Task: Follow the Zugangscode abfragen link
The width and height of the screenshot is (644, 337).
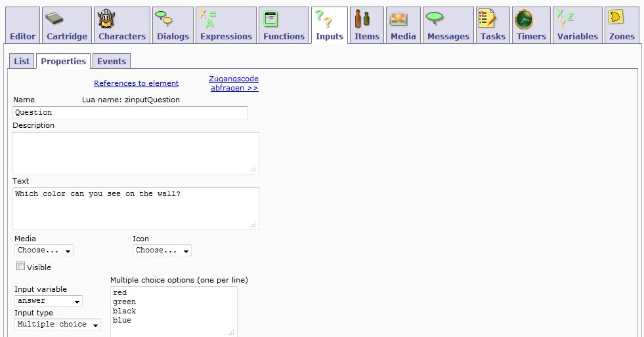Action: pos(234,83)
